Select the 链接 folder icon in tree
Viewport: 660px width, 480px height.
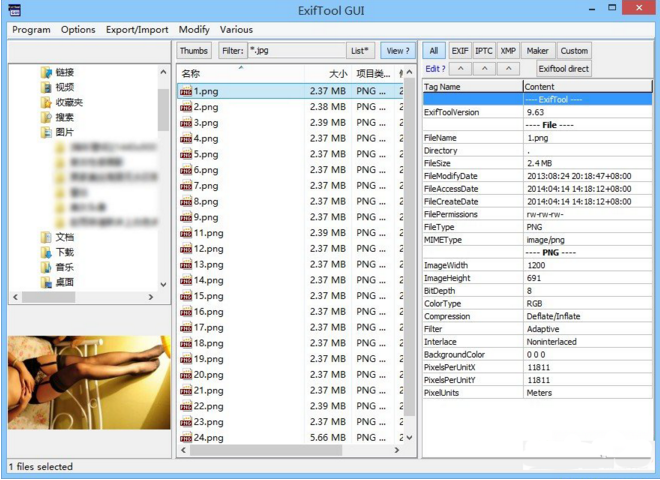[46, 72]
